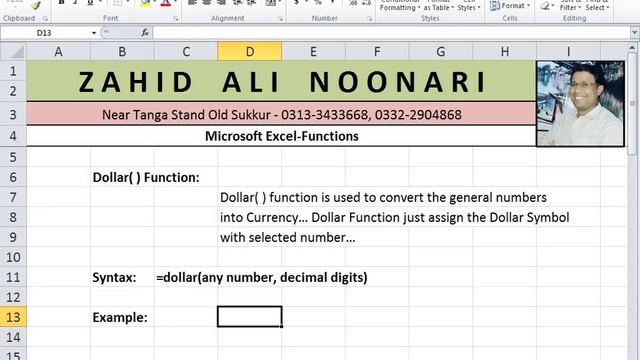Click the Insert Function fx icon
Viewport: 640px width, 360px height.
coord(145,33)
